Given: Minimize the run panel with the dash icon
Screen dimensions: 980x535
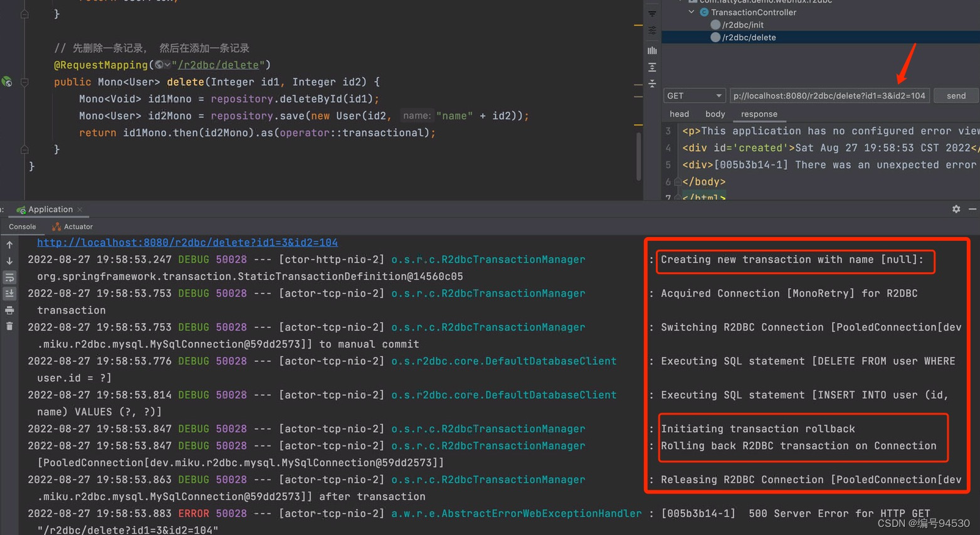Looking at the screenshot, I should point(972,209).
